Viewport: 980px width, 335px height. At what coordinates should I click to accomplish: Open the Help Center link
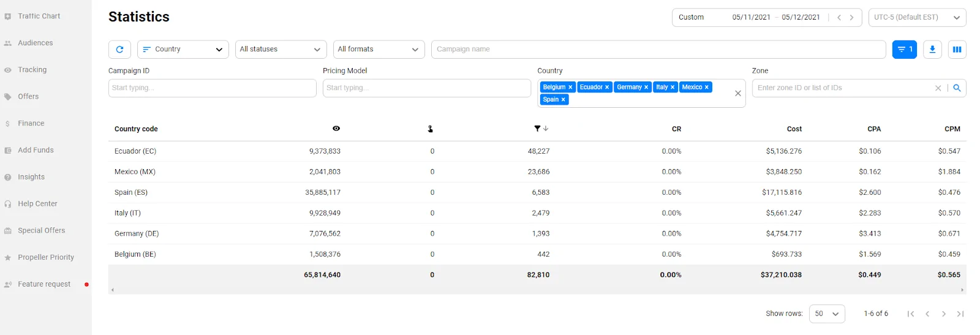coord(37,204)
